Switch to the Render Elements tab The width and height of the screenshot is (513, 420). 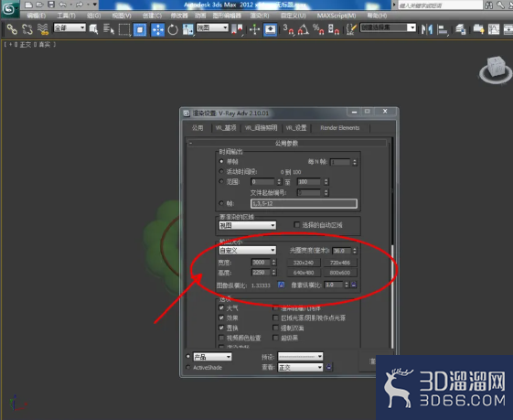coord(340,128)
